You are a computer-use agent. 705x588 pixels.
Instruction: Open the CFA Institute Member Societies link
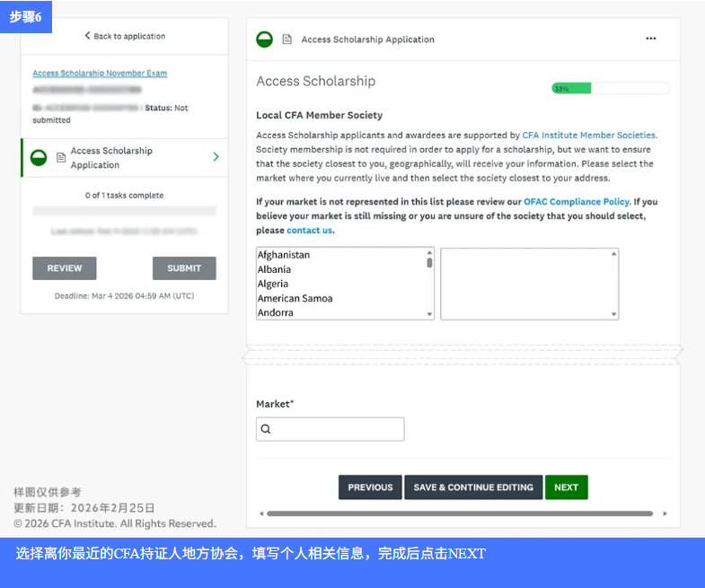[x=589, y=136]
